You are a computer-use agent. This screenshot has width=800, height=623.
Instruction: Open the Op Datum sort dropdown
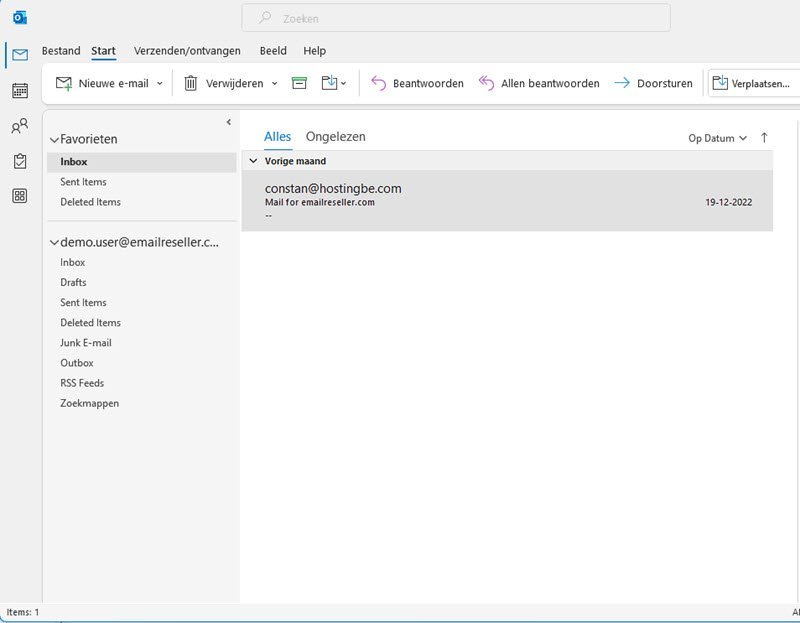(x=717, y=138)
